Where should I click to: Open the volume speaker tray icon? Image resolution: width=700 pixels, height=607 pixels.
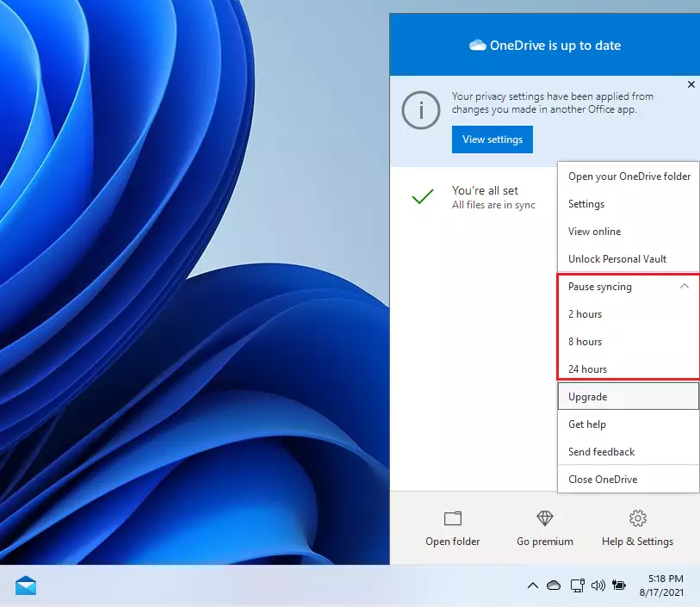(x=598, y=585)
